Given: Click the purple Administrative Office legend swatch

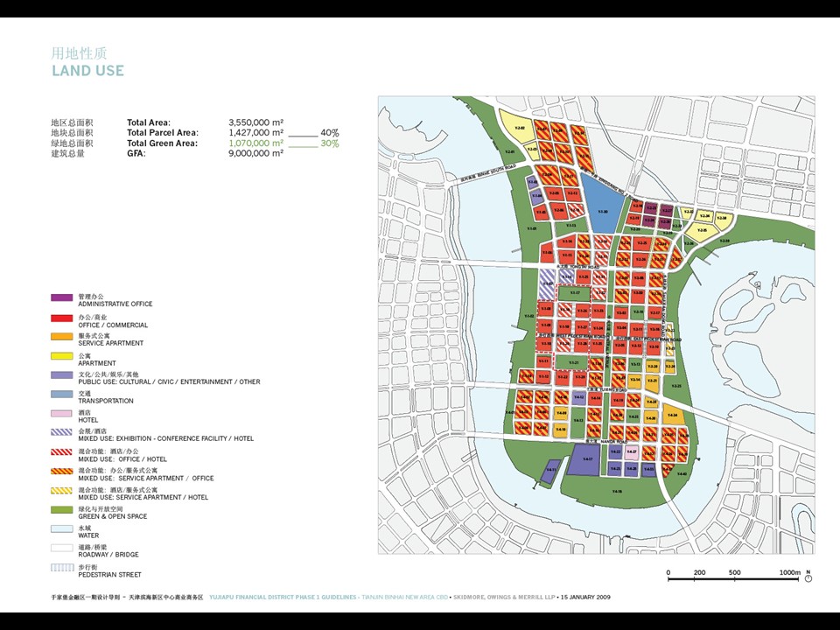Looking at the screenshot, I should pyautogui.click(x=61, y=297).
